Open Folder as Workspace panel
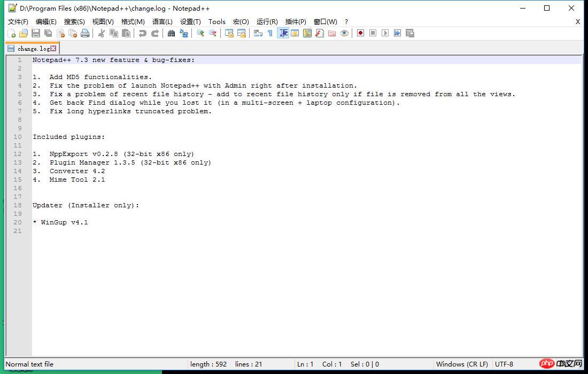 click(332, 33)
